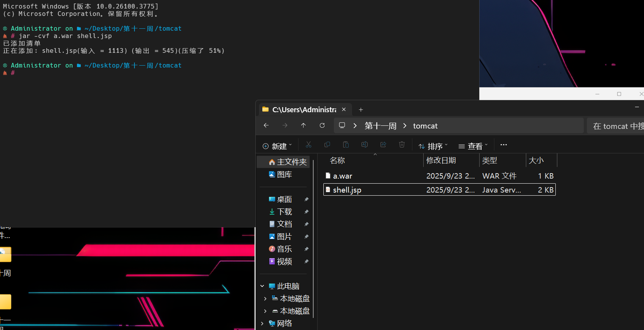This screenshot has height=330, width=644.
Task: Select the shell.jsp file
Action: tap(440, 190)
